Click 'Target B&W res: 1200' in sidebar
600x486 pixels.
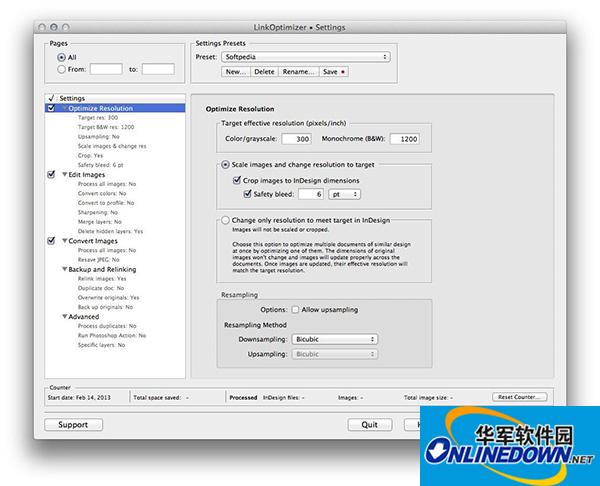tap(106, 127)
